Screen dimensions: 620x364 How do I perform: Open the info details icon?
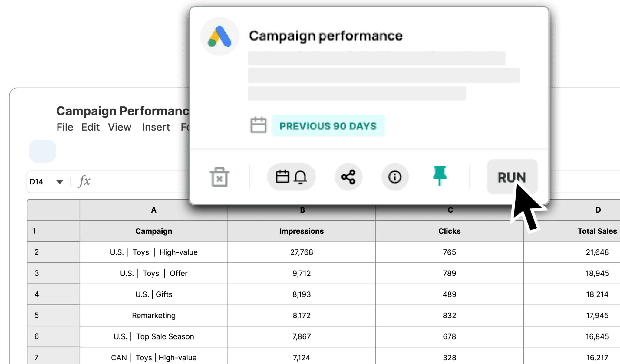(395, 177)
